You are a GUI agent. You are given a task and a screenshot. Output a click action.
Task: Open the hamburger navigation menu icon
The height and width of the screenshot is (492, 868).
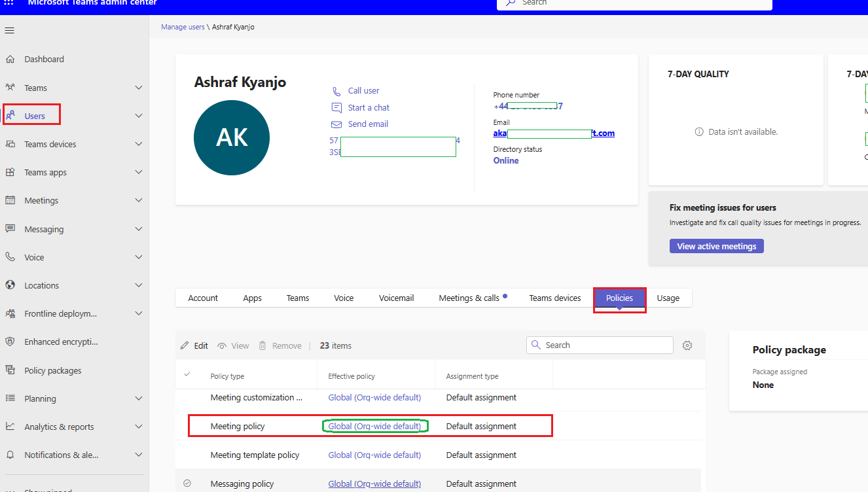tap(9, 30)
